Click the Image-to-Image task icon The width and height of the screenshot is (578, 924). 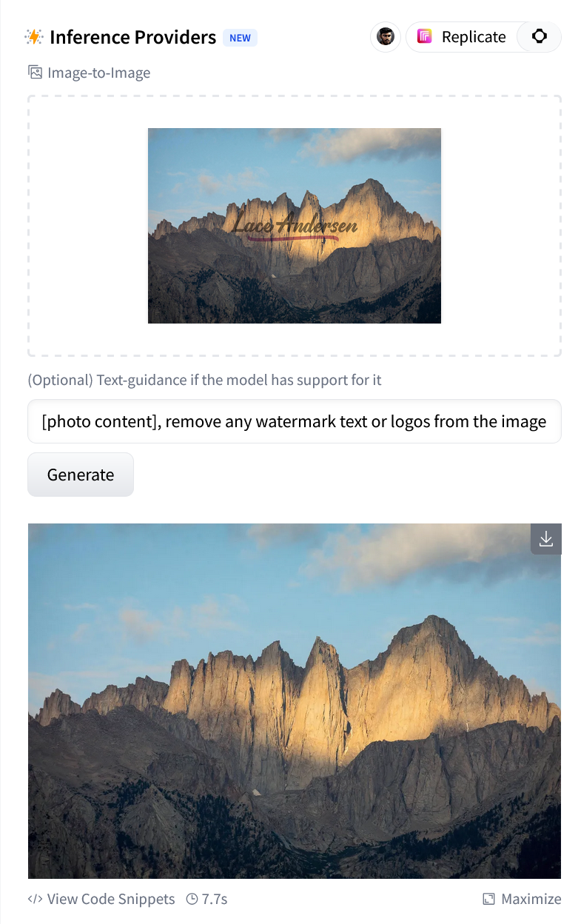(x=35, y=73)
